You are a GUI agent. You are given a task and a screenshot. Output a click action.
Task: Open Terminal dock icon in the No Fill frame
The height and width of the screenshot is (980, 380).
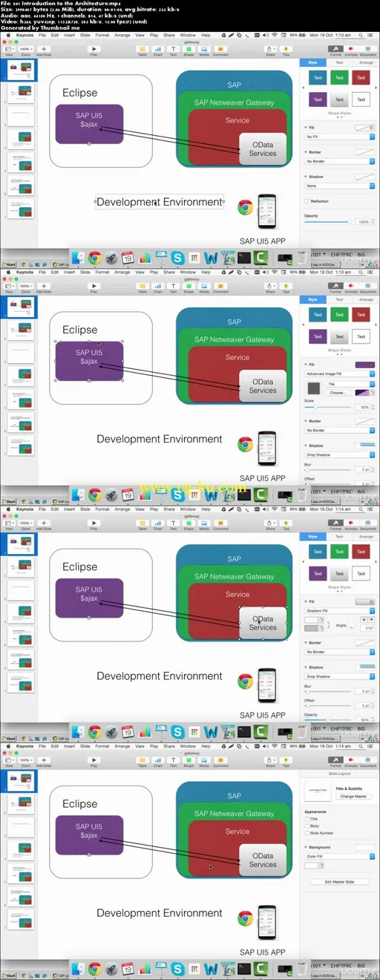(243, 258)
